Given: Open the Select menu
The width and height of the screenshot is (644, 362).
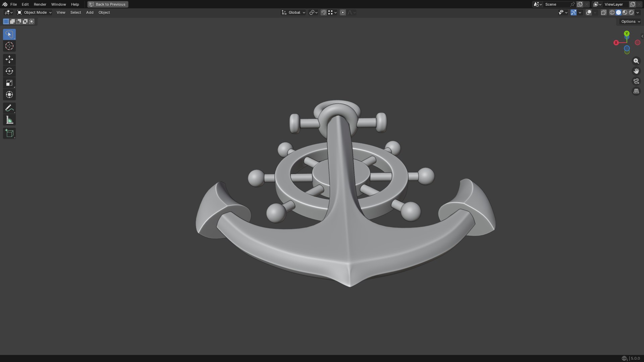Looking at the screenshot, I should pos(75,12).
